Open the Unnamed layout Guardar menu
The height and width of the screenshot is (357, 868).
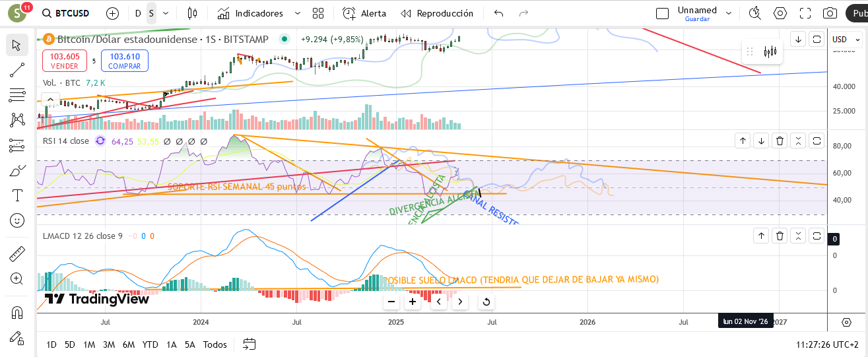click(x=697, y=13)
